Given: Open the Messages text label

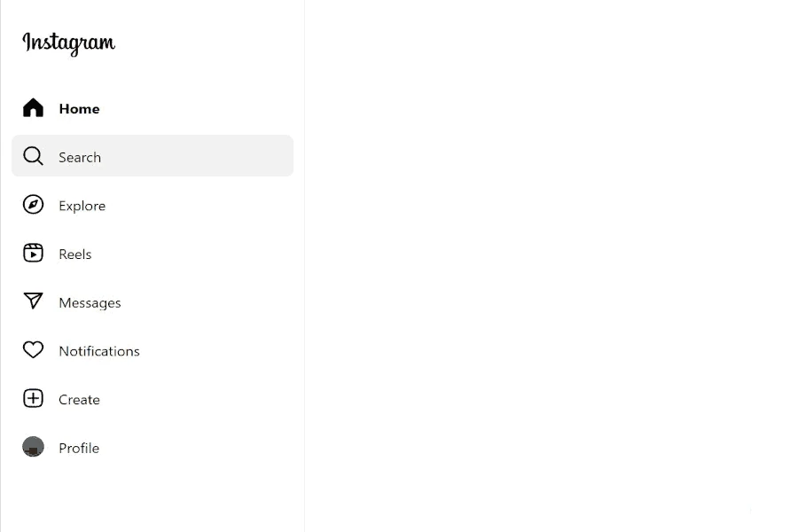Looking at the screenshot, I should pyautogui.click(x=90, y=303).
